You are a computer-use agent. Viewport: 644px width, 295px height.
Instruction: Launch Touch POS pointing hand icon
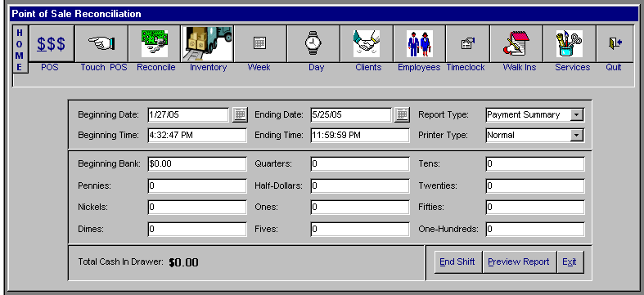[101, 43]
